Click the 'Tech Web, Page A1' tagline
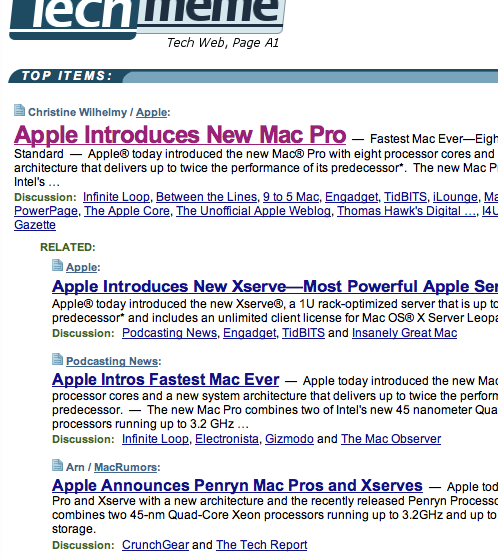The height and width of the screenshot is (558, 498). (223, 43)
